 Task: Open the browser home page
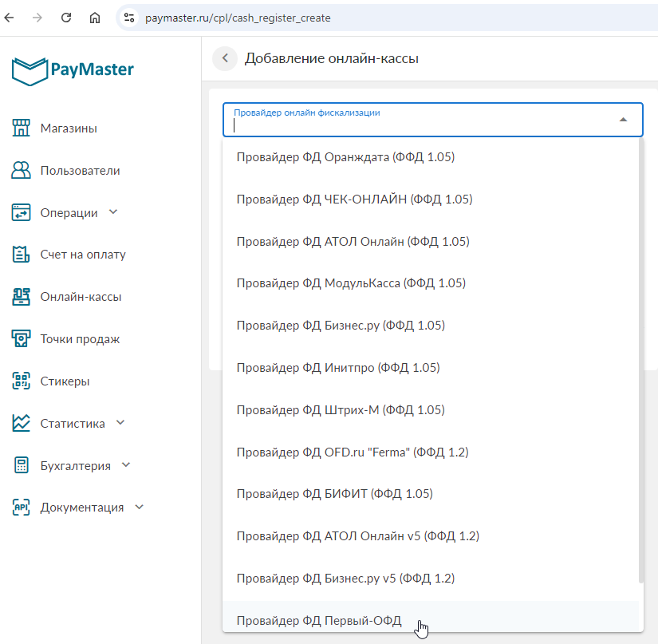pyautogui.click(x=95, y=18)
